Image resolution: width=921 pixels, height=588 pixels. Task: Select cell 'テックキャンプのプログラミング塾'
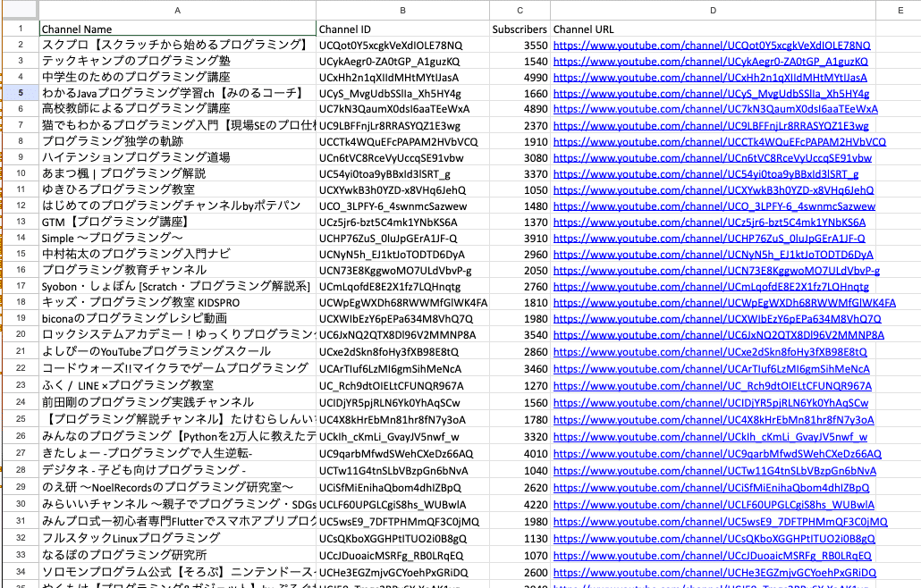tap(177, 61)
